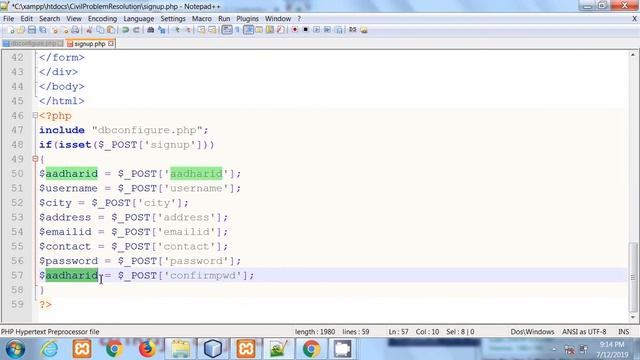This screenshot has height=360, width=640.
Task: Click 'Dos\Windows' in status bar
Action: pyautogui.click(x=532, y=332)
